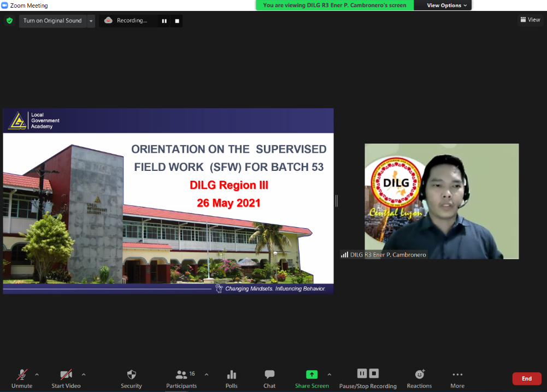Open the View Options dropdown
The image size is (547, 392).
(x=446, y=5)
